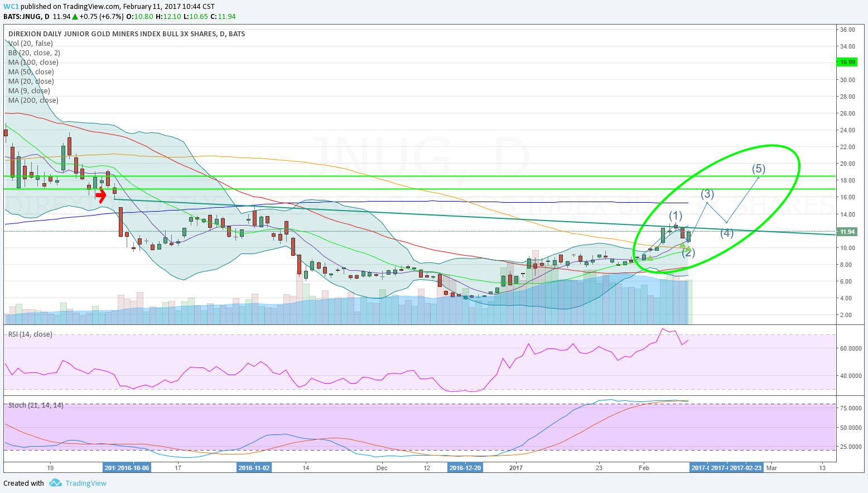
Task: Click the green 16.99 price tag
Action: pos(847,62)
